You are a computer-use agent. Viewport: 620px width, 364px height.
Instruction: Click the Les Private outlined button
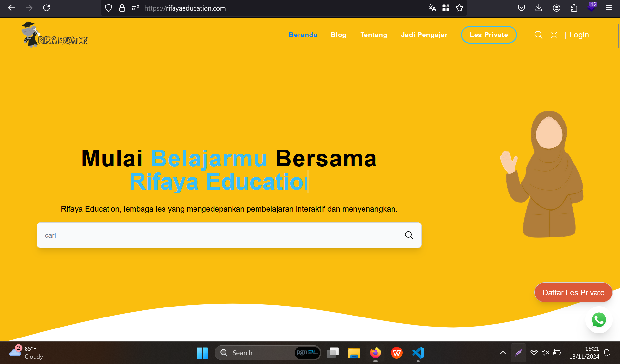489,35
